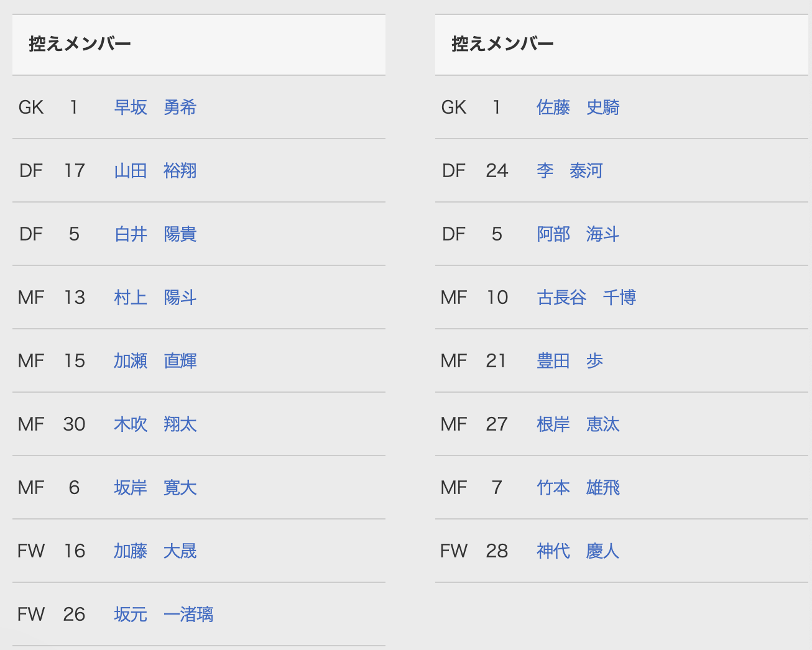Select defender 白井 陽貴 link
The height and width of the screenshot is (650, 812).
(x=155, y=234)
